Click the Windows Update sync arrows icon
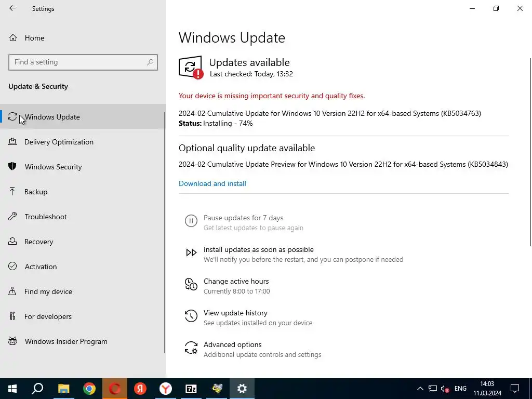Screen dimensions: 532x399 (x=12, y=117)
